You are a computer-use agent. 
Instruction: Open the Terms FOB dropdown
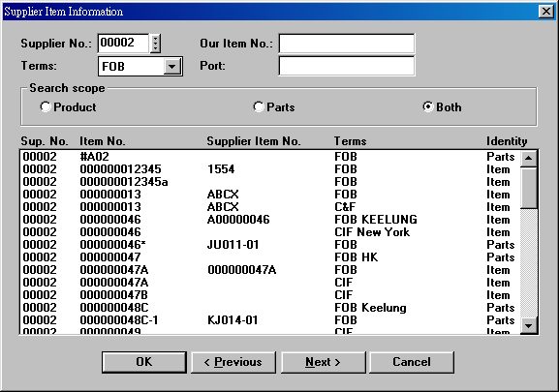click(171, 66)
